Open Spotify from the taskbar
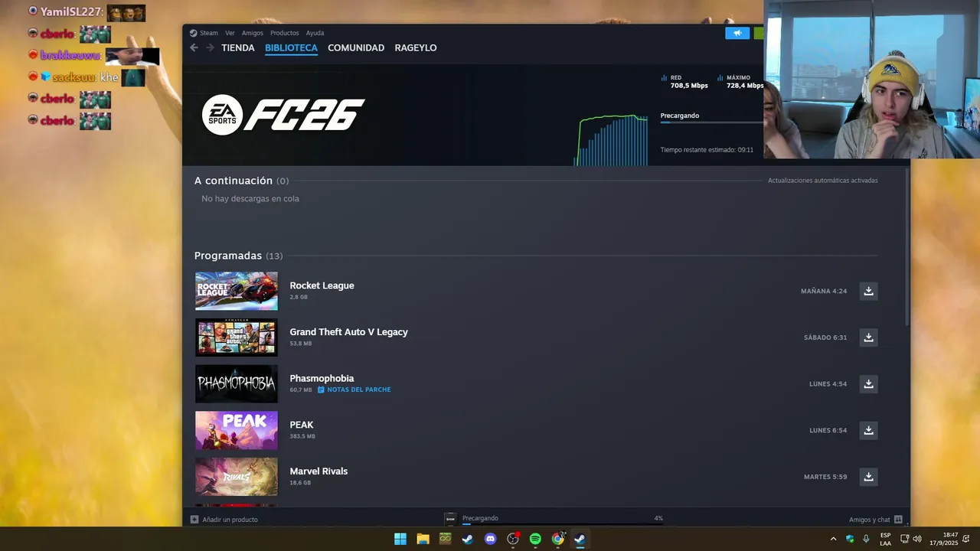 (x=535, y=539)
